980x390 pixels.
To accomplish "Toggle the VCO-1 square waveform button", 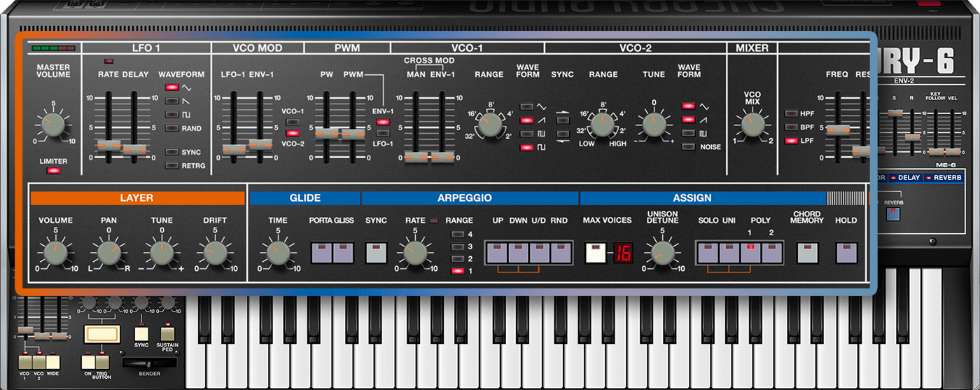I will point(526,147).
